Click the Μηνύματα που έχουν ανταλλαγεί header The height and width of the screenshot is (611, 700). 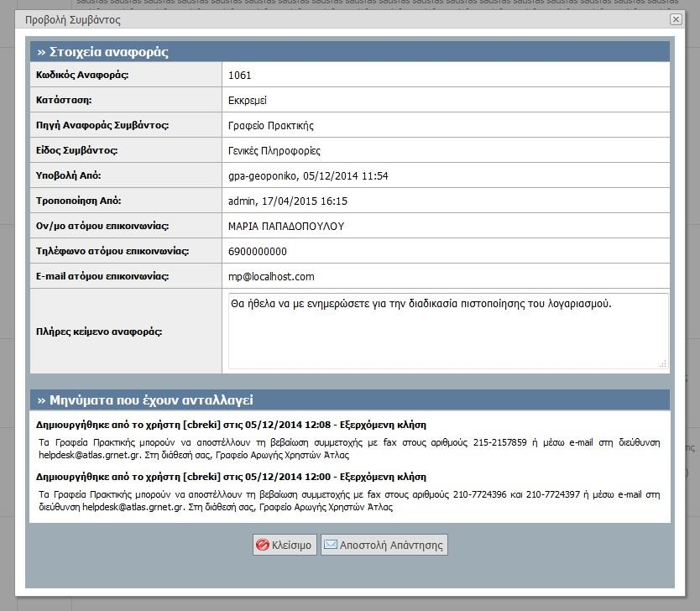(x=350, y=399)
